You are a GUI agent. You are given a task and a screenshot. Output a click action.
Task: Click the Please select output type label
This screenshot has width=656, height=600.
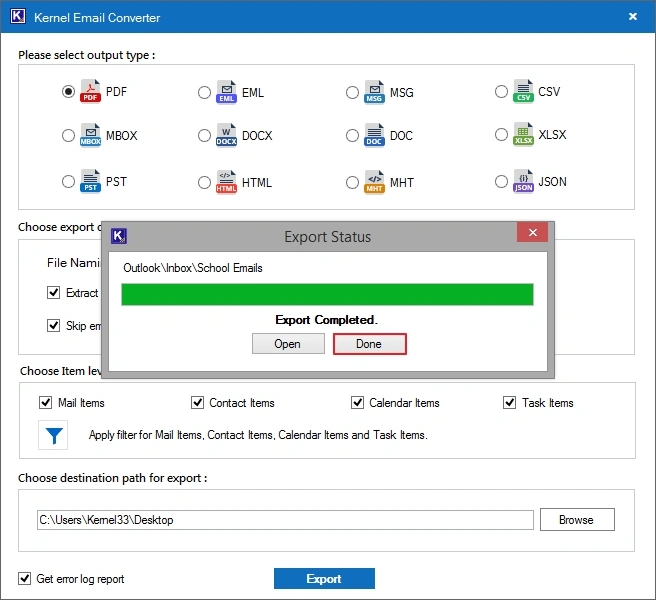[87, 55]
